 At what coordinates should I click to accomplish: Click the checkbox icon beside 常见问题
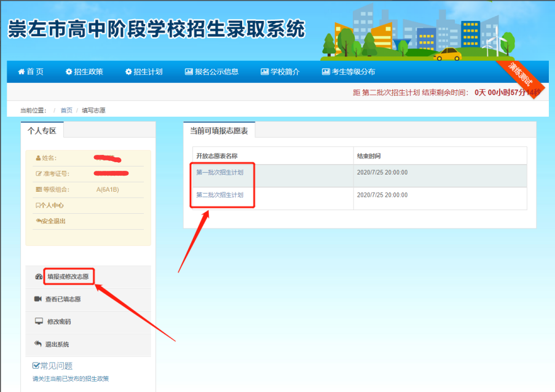point(36,366)
